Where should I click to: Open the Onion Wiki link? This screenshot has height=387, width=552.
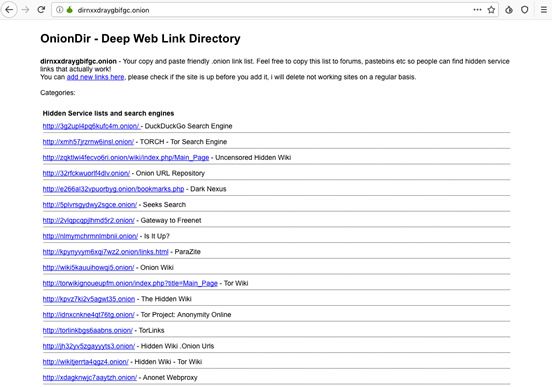pos(88,268)
